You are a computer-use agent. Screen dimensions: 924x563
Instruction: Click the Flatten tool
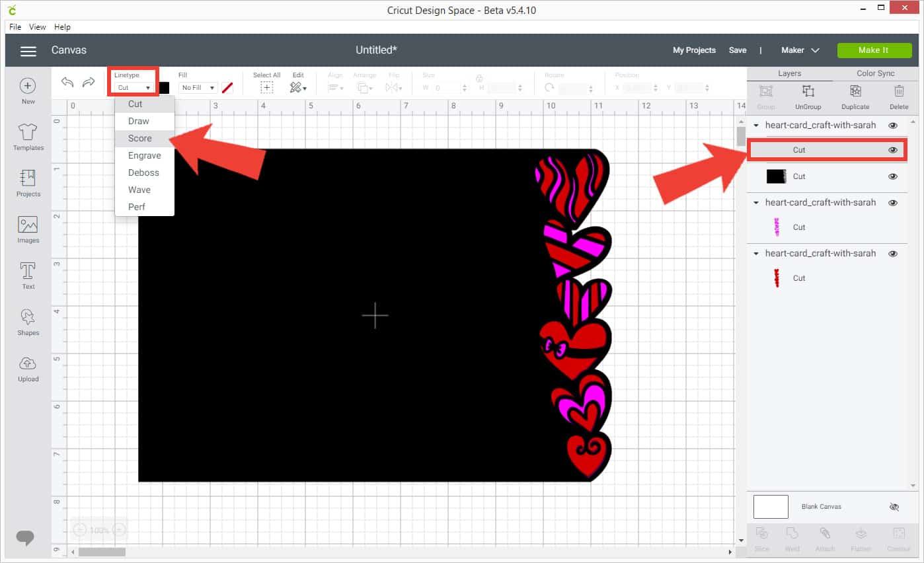pos(861,539)
